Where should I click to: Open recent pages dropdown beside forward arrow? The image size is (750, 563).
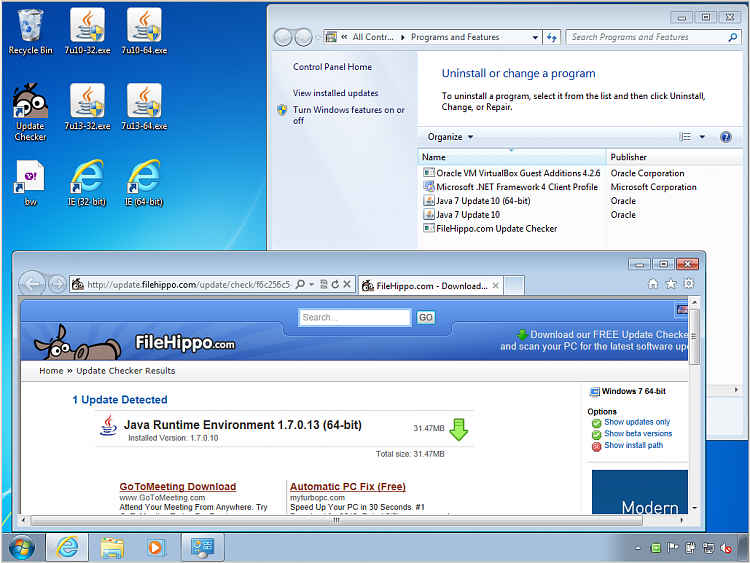tap(318, 37)
